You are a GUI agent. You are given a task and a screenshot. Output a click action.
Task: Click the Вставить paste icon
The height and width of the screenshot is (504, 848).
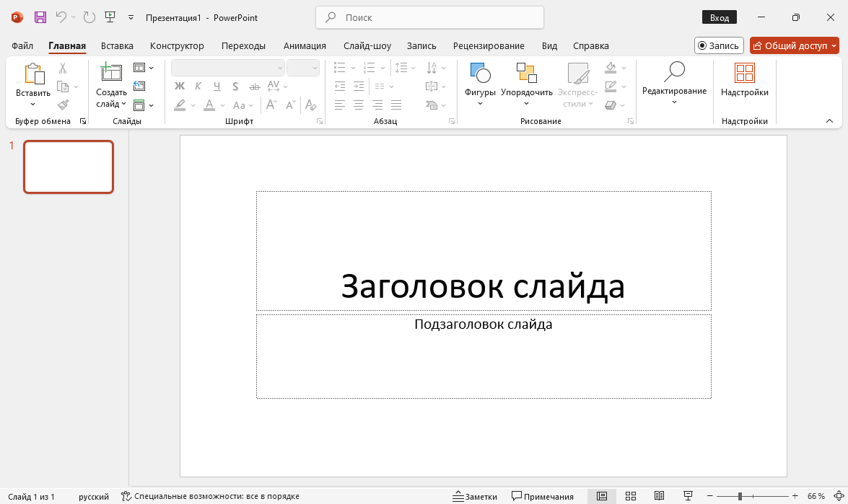tap(33, 74)
